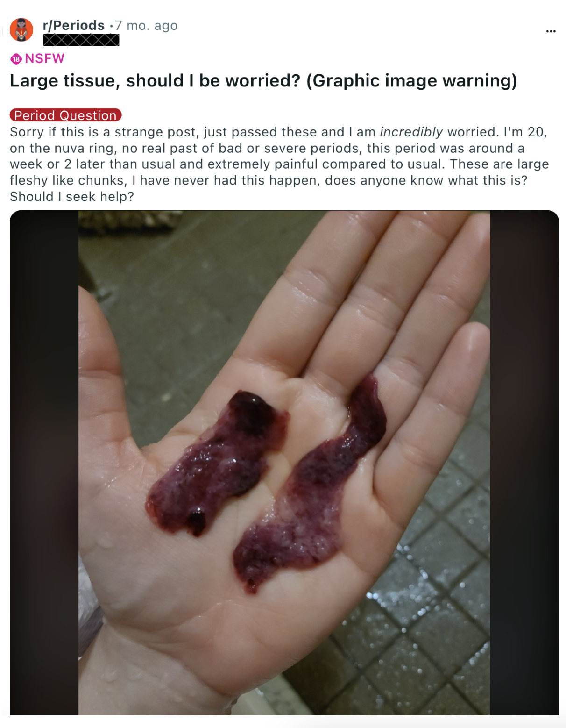Filter by the Period Question flair
This screenshot has width=566, height=728.
[x=65, y=115]
